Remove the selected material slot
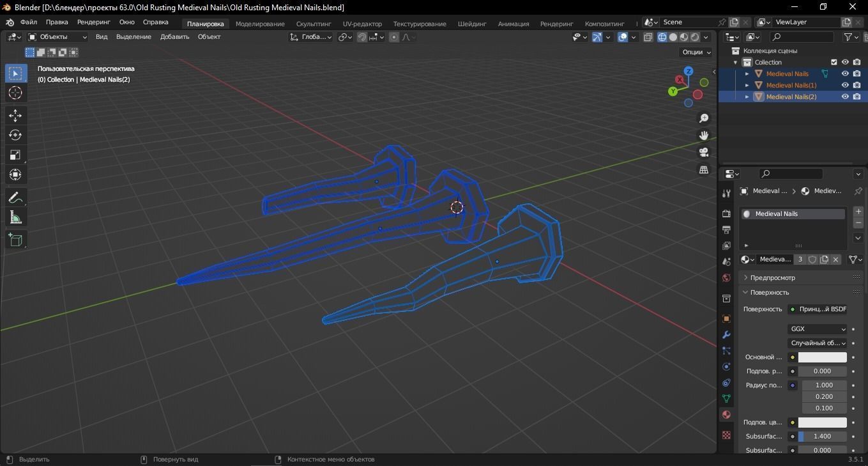 [858, 223]
